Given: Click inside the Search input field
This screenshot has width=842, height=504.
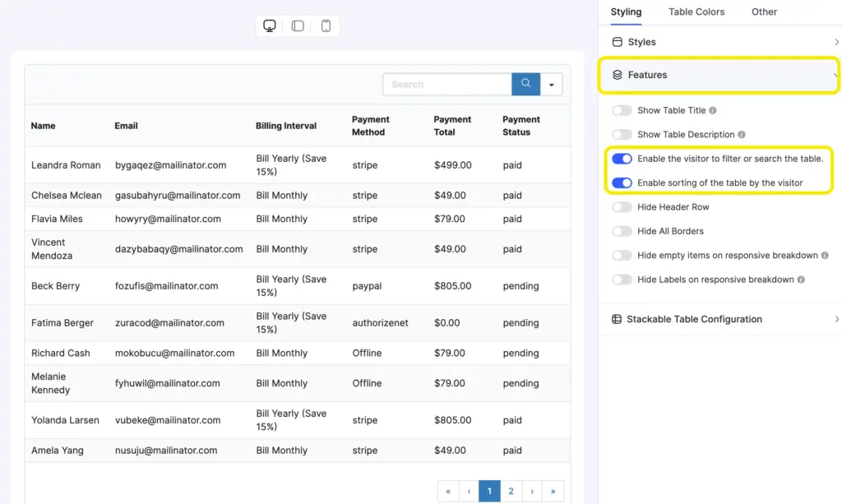Looking at the screenshot, I should (448, 84).
